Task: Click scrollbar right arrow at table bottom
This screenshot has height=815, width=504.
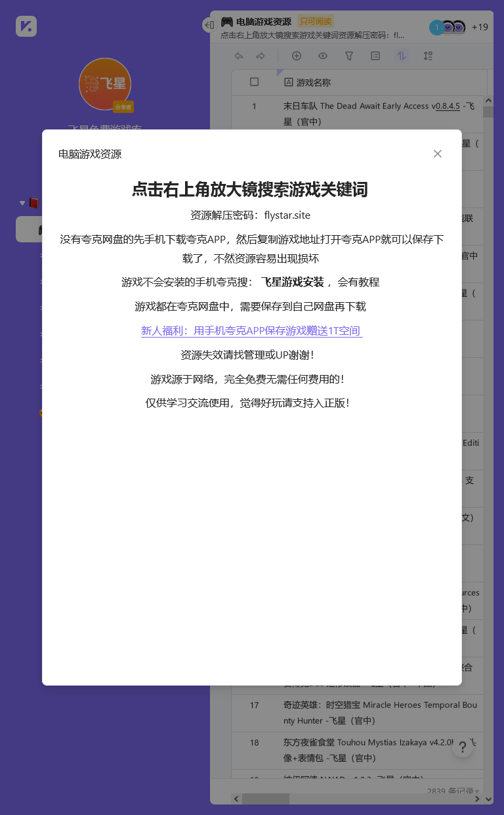Action: pos(477,799)
